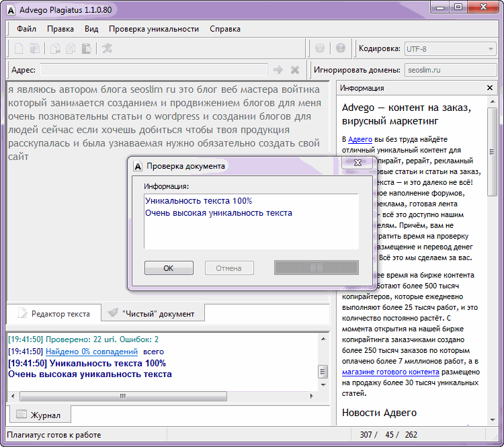Click the Новости Адвего heading
The image size is (504, 447).
click(379, 412)
